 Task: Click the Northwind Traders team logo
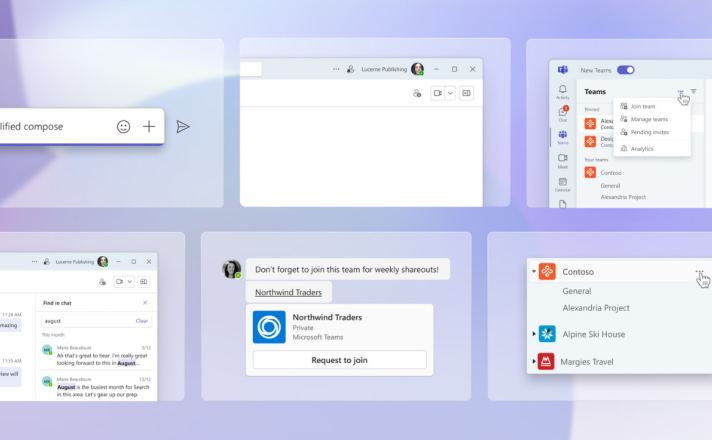pos(269,327)
